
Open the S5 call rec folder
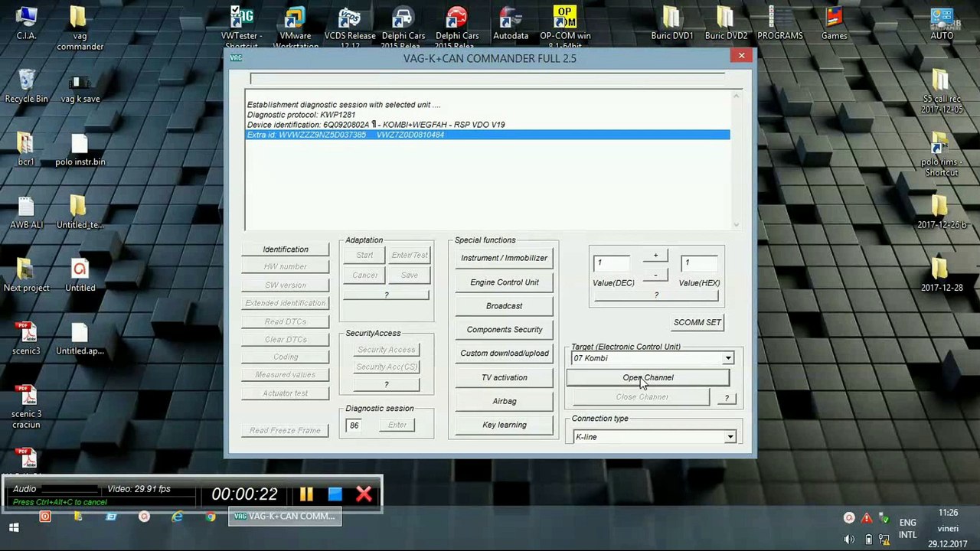pos(941,90)
